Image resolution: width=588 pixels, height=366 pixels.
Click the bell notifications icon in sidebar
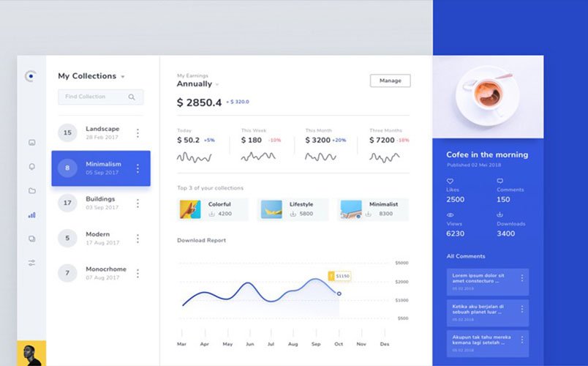point(31,167)
